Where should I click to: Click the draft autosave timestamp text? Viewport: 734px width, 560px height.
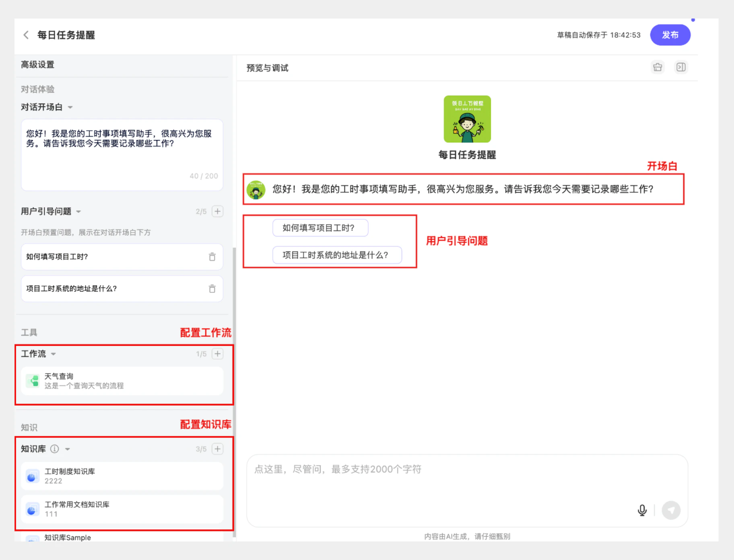(x=599, y=35)
